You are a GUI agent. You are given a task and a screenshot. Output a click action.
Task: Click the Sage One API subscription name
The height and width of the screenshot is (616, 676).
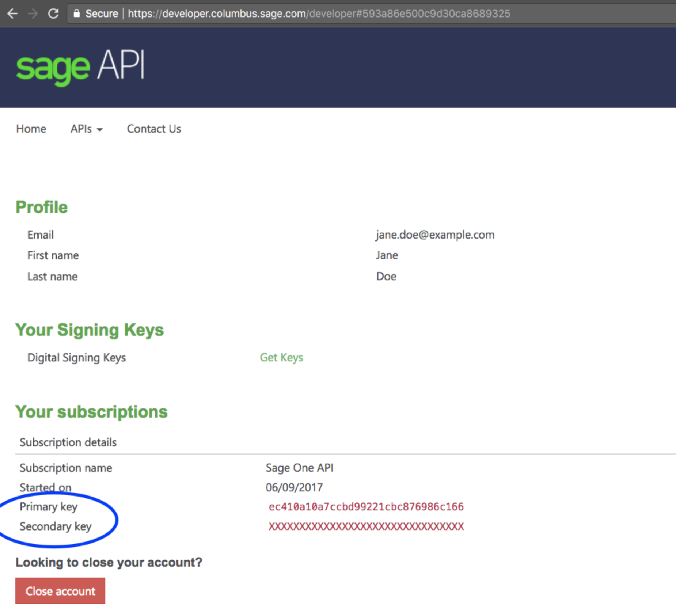[299, 468]
